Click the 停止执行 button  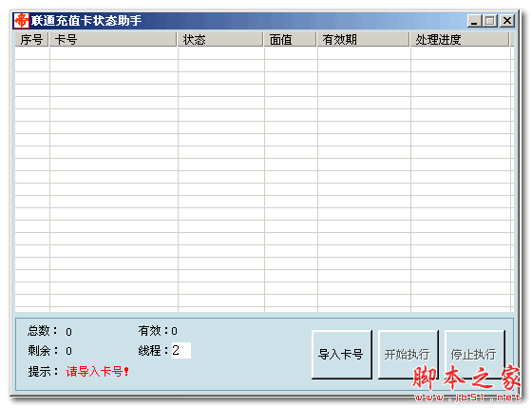(475, 355)
